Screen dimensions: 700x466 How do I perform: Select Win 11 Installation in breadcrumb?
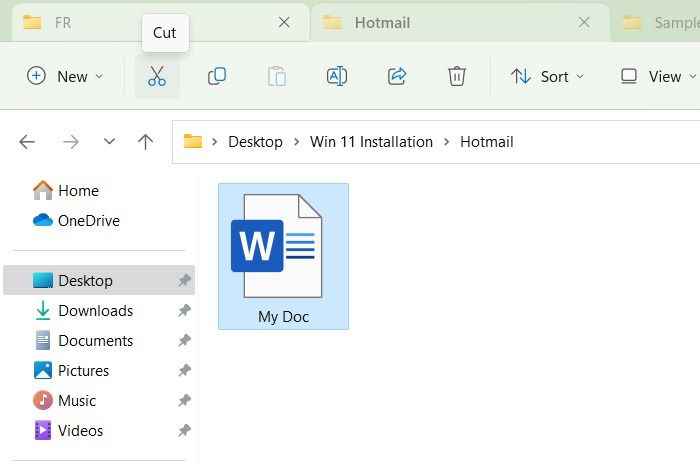(x=371, y=142)
